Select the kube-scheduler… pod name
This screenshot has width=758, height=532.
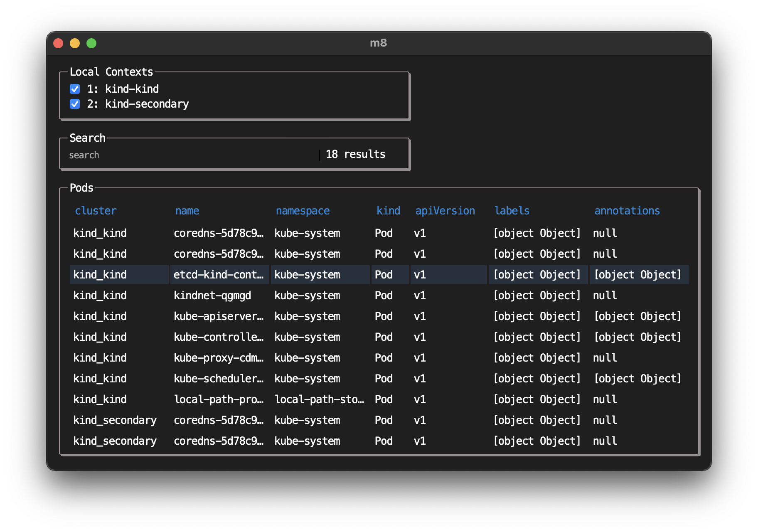point(219,379)
